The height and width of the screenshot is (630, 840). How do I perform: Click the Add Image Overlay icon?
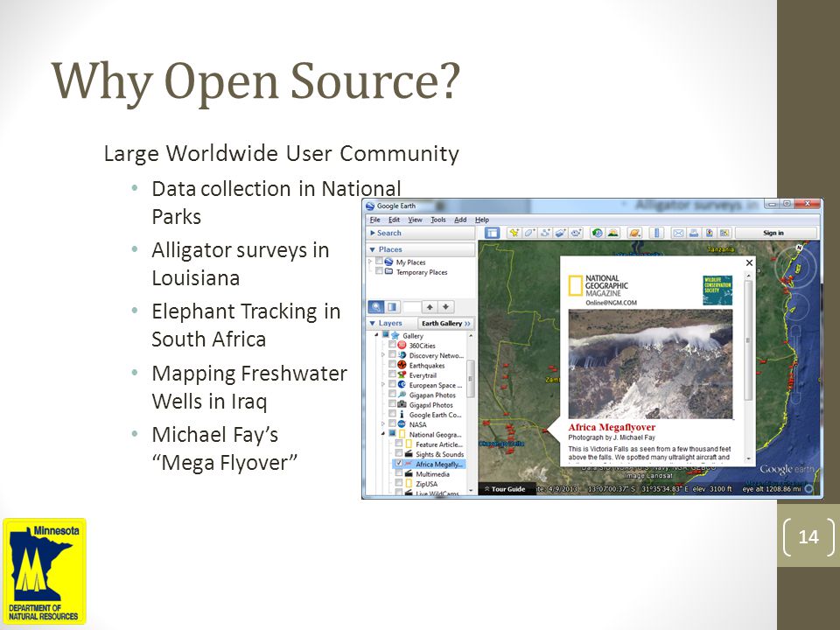point(560,233)
